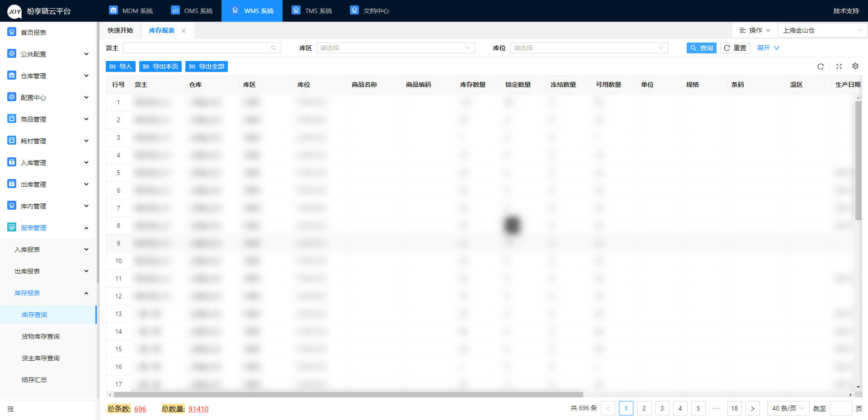Switch to the 快速开始 tab
The image size is (868, 420).
(120, 30)
